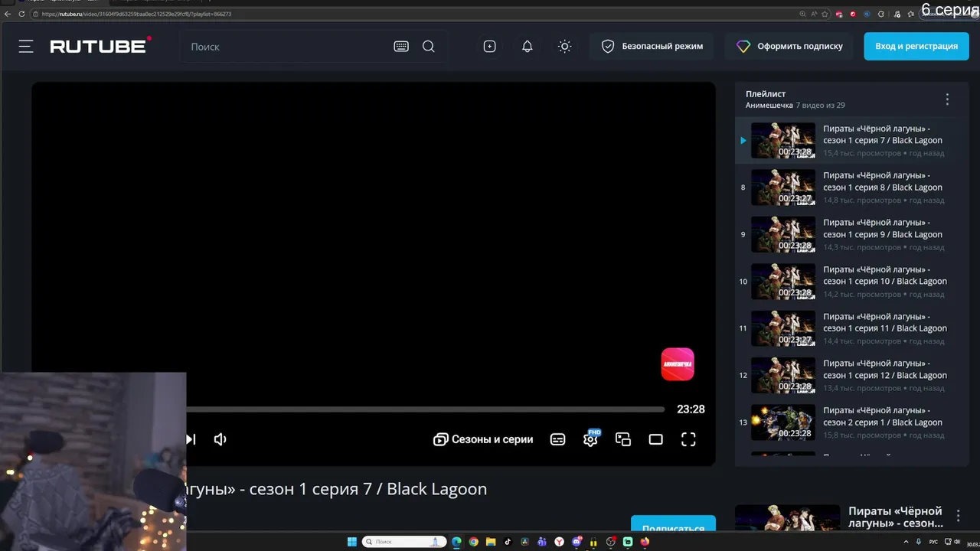
Task: Open the notifications bell
Action: point(528,47)
